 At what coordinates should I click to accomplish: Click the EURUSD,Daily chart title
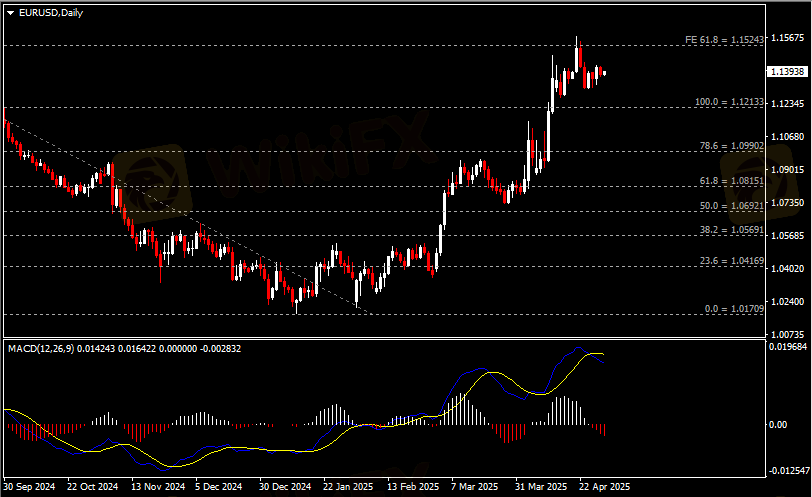51,13
